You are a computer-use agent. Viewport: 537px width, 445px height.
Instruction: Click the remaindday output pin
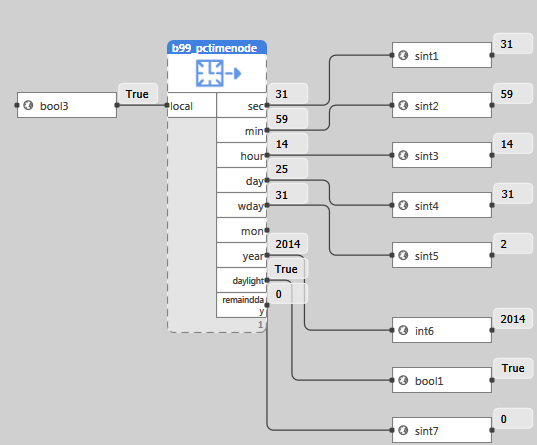click(267, 305)
